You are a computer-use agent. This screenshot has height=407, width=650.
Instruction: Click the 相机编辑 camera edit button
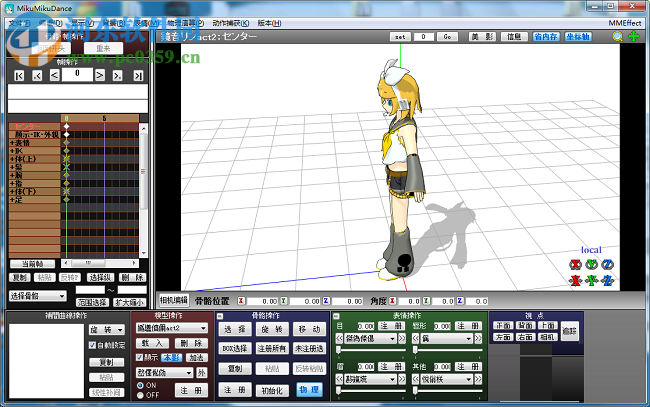coord(174,300)
